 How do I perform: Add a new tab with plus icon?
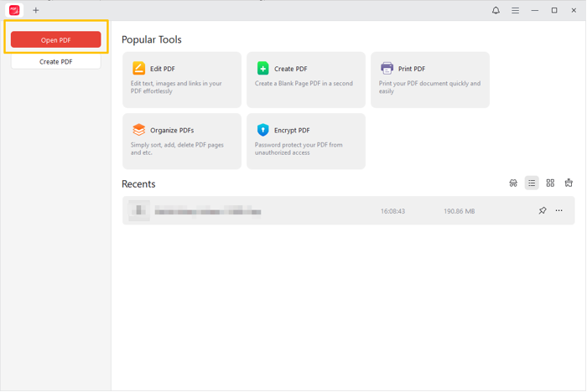(35, 10)
